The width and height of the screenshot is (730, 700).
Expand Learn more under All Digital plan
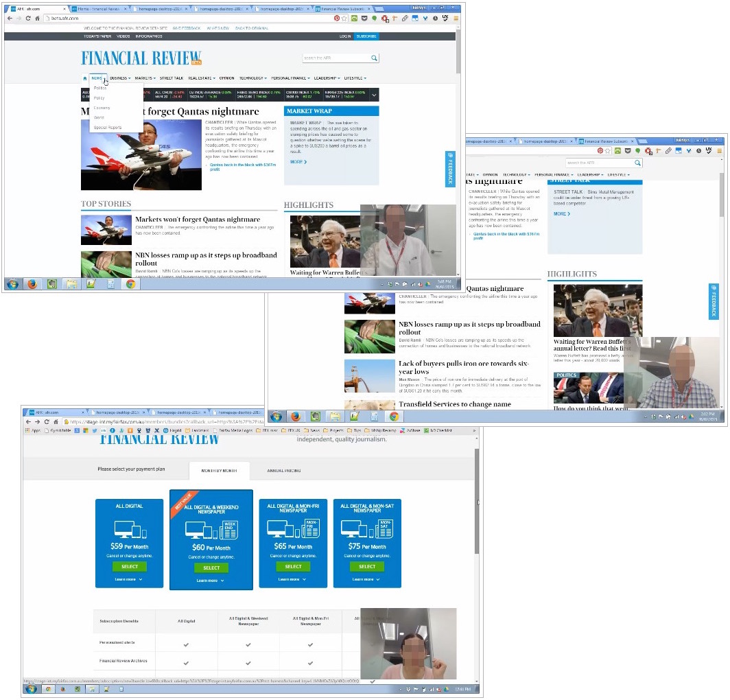pyautogui.click(x=128, y=579)
